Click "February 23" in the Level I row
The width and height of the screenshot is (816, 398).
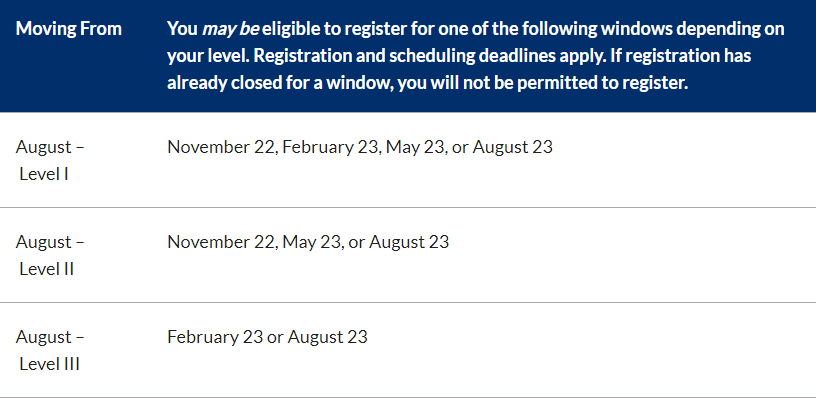(331, 147)
